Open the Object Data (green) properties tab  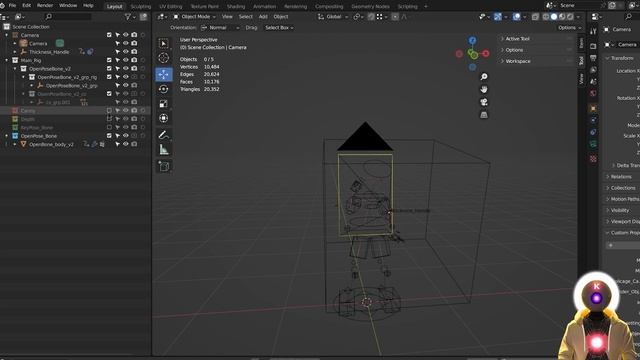coord(593,144)
